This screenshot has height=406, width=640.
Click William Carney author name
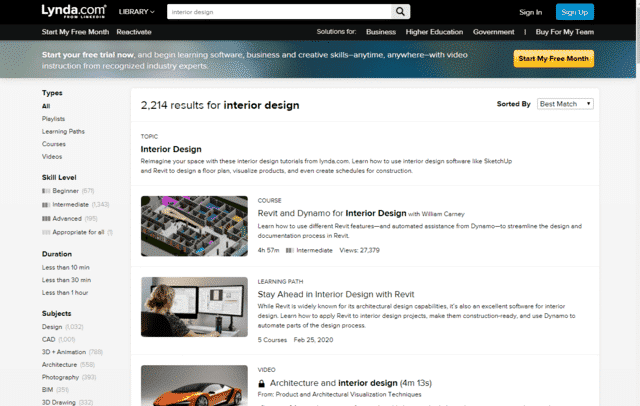[x=443, y=214]
